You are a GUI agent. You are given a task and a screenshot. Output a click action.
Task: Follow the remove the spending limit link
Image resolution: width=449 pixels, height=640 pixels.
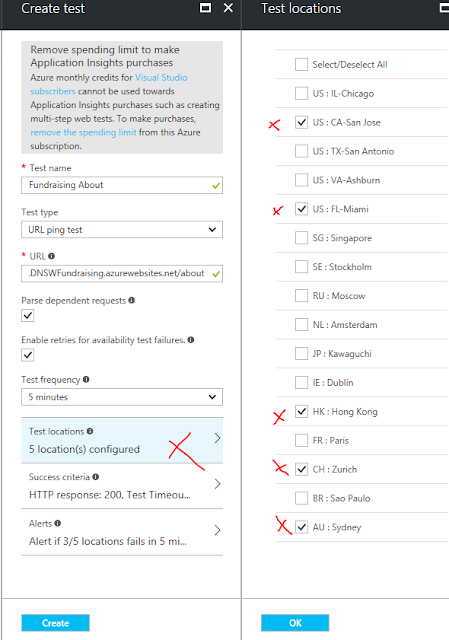83,132
